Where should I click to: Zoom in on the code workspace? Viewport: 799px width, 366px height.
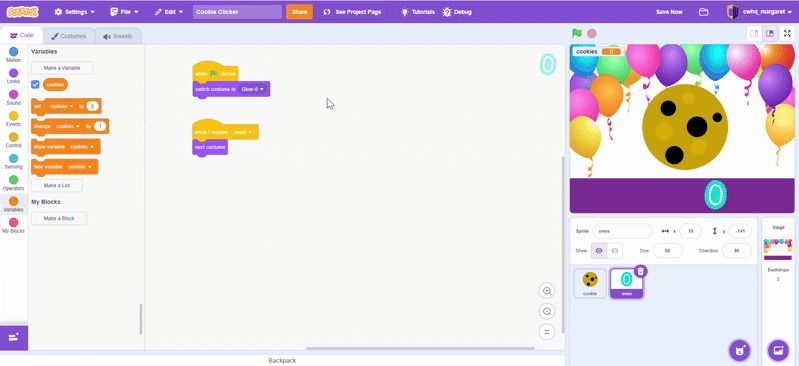(547, 291)
